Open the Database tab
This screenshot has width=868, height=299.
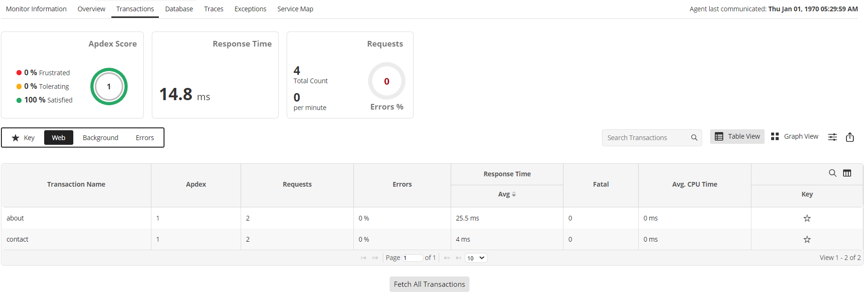[179, 9]
